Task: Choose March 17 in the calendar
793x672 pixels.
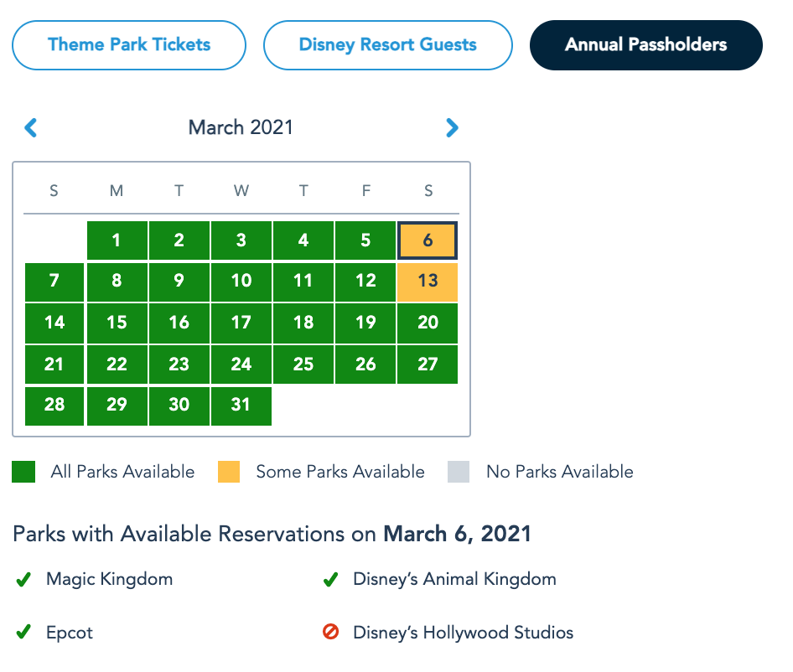Action: click(241, 323)
